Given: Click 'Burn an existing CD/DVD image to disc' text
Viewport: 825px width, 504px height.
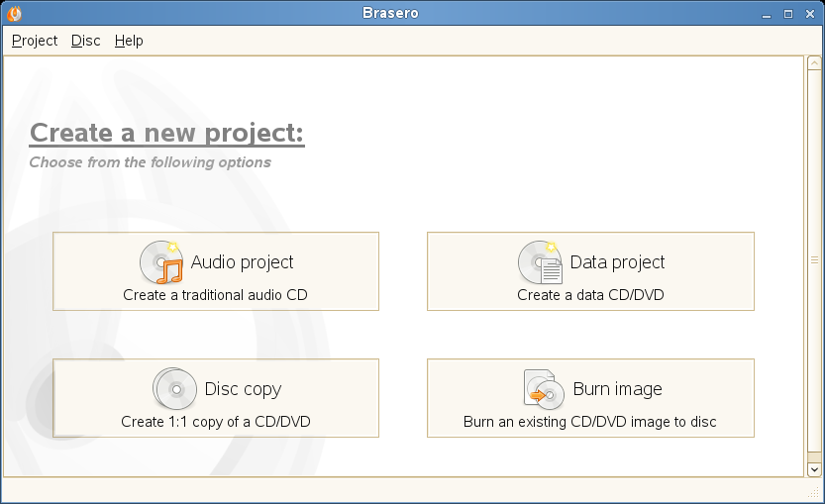Looking at the screenshot, I should coord(590,422).
